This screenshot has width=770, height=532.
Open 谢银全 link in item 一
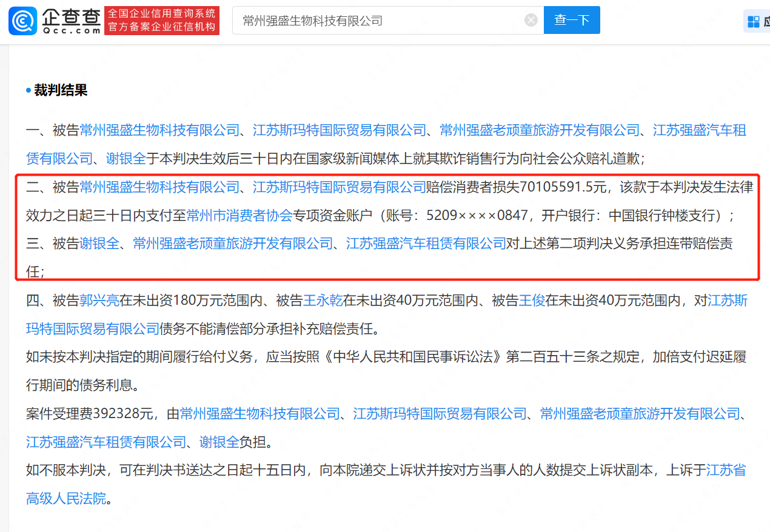[x=126, y=159]
